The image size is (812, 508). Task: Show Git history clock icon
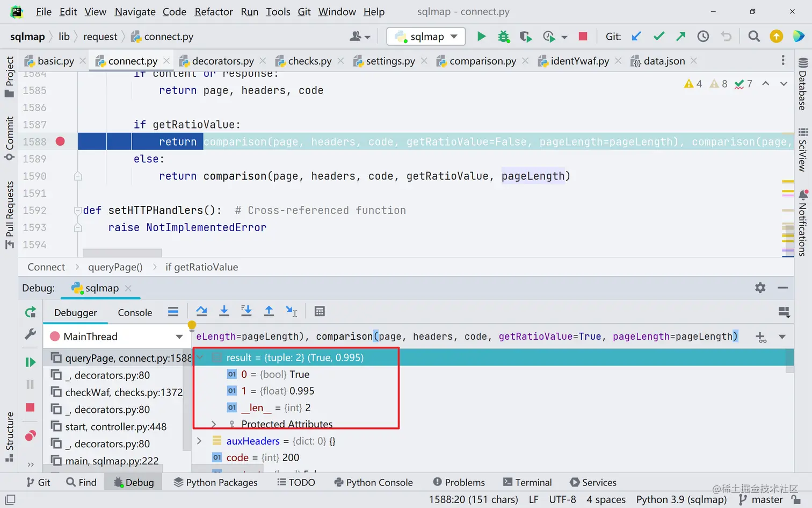pyautogui.click(x=703, y=37)
